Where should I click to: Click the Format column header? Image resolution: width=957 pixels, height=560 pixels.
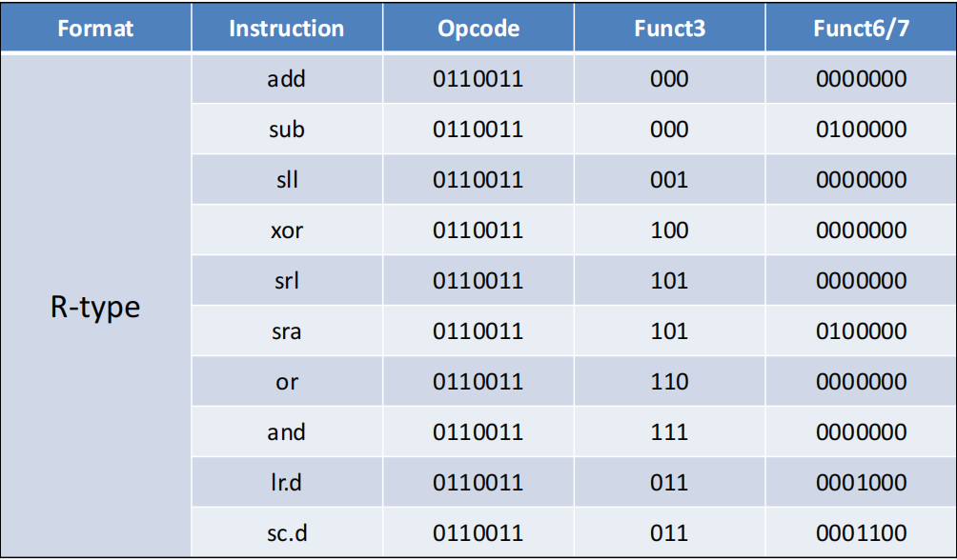click(x=96, y=28)
